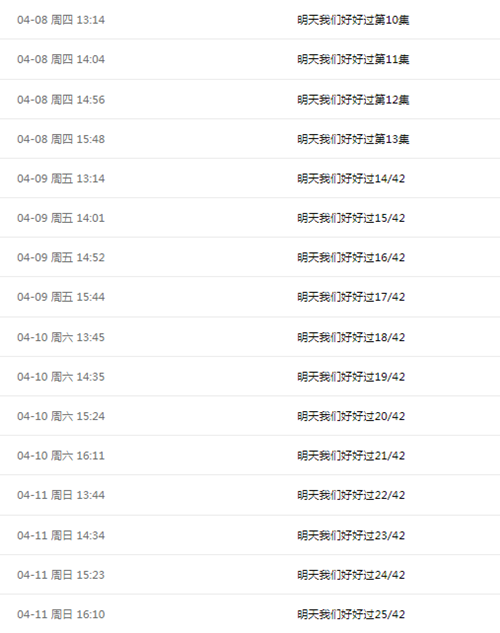This screenshot has width=500, height=633.
Task: Select 明天我们好好过20/42 entry
Action: tap(351, 416)
